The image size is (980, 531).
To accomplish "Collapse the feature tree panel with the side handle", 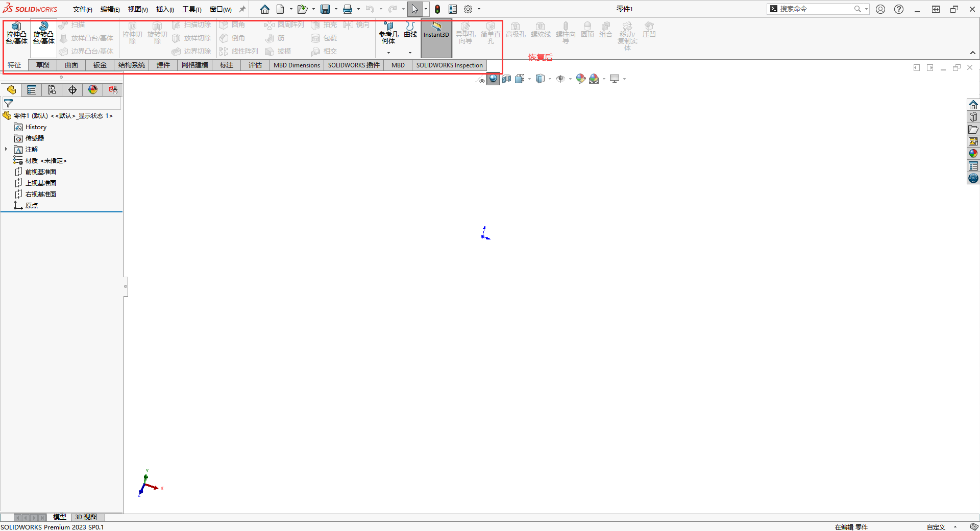I will point(126,286).
